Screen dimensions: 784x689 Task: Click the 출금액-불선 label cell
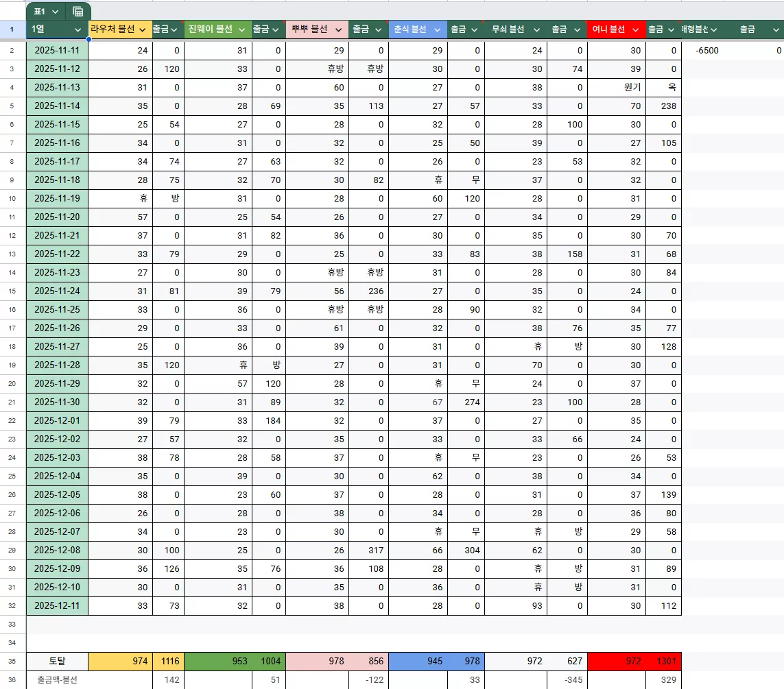click(57, 679)
